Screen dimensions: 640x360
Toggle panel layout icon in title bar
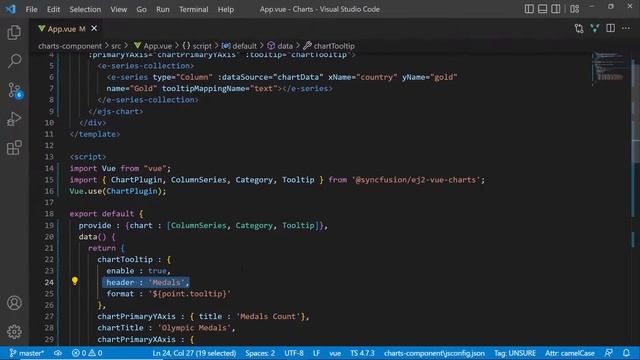(542, 9)
